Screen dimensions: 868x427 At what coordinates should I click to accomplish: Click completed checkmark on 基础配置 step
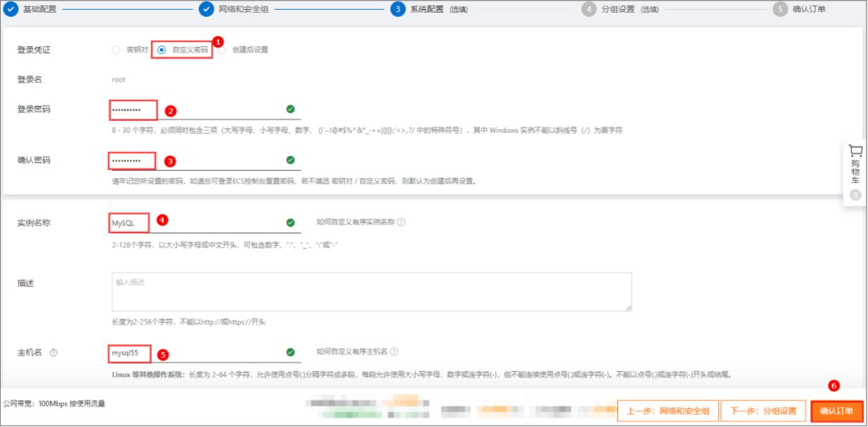point(10,11)
